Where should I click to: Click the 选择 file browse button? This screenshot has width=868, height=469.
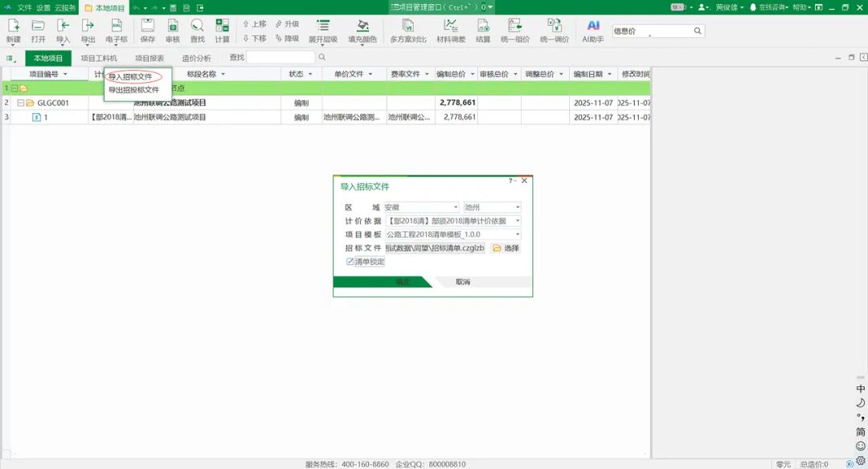pyautogui.click(x=506, y=248)
